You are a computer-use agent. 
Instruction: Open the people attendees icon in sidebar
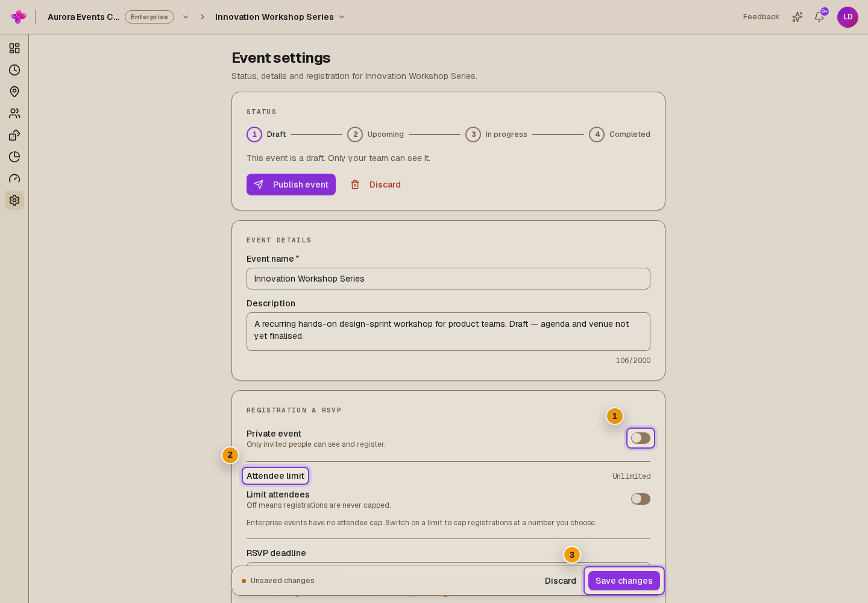[x=14, y=113]
